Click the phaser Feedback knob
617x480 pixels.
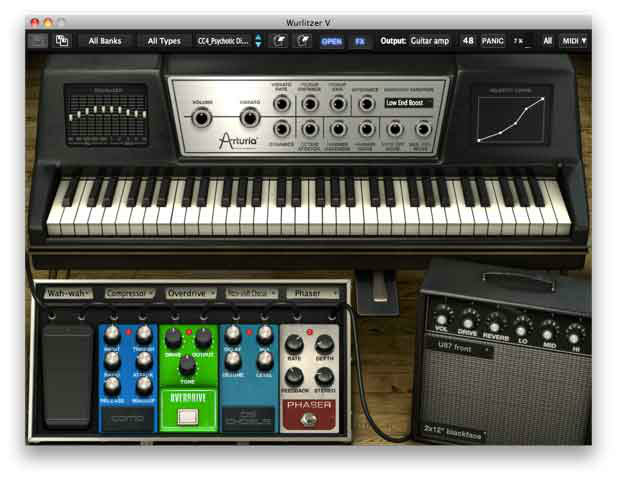click(294, 377)
